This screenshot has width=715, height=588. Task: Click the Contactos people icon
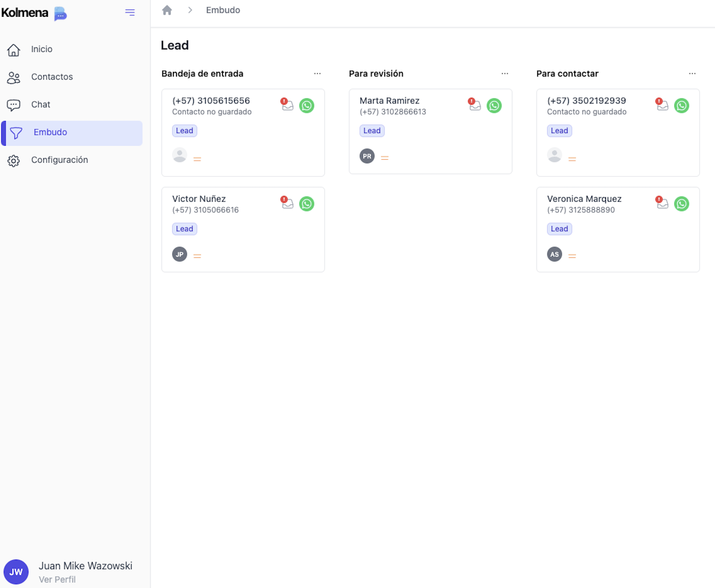(x=13, y=77)
